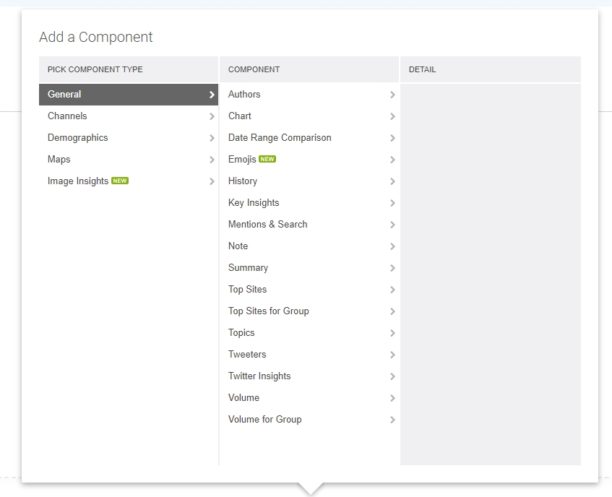The height and width of the screenshot is (497, 612).
Task: Choose the Key Insights component
Action: coord(253,203)
